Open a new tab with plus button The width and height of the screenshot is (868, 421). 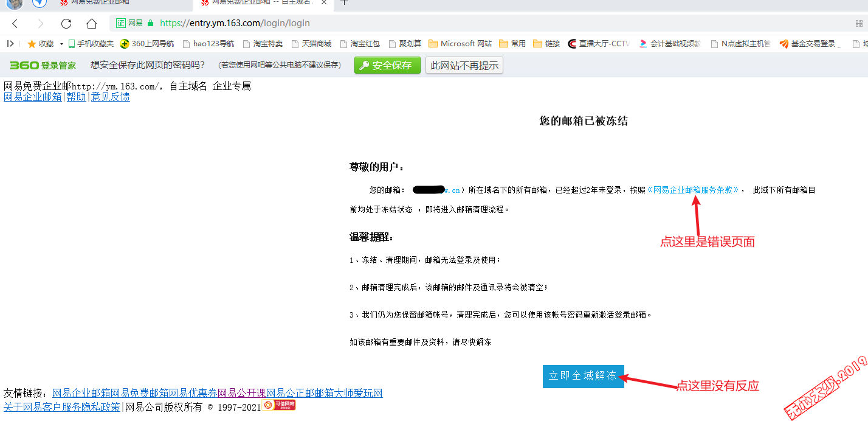tap(344, 2)
